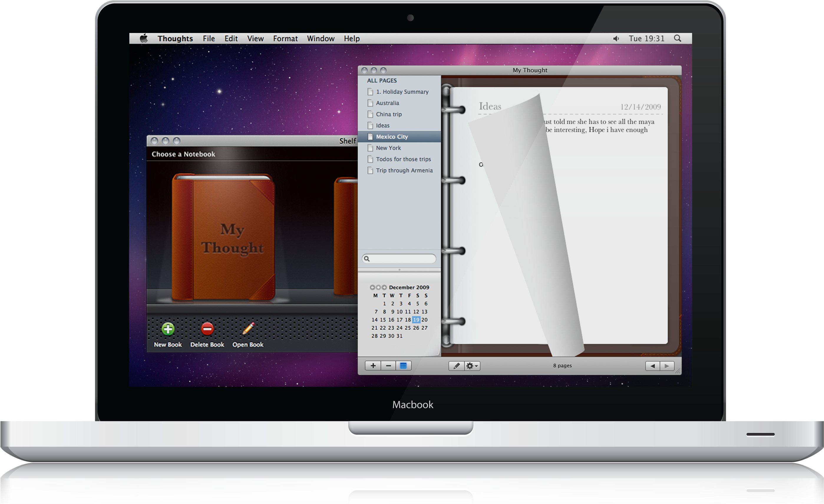Viewport: 824px width, 504px height.
Task: Select December 19 in calendar
Action: coord(416,320)
